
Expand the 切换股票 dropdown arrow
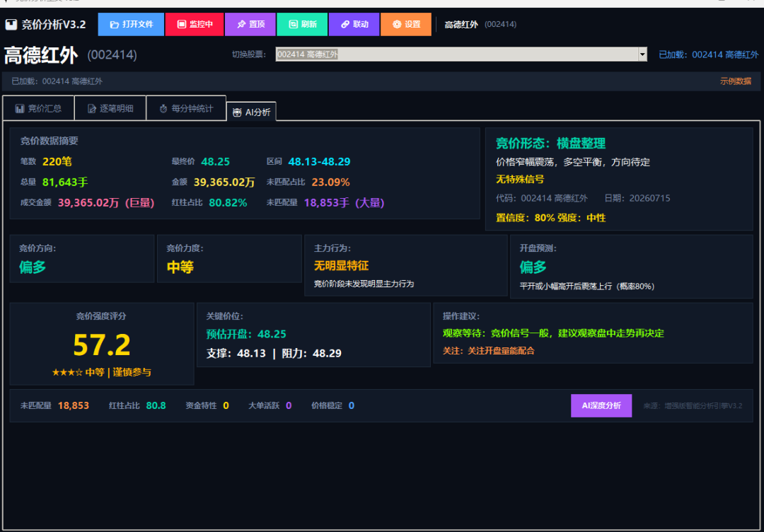click(642, 54)
